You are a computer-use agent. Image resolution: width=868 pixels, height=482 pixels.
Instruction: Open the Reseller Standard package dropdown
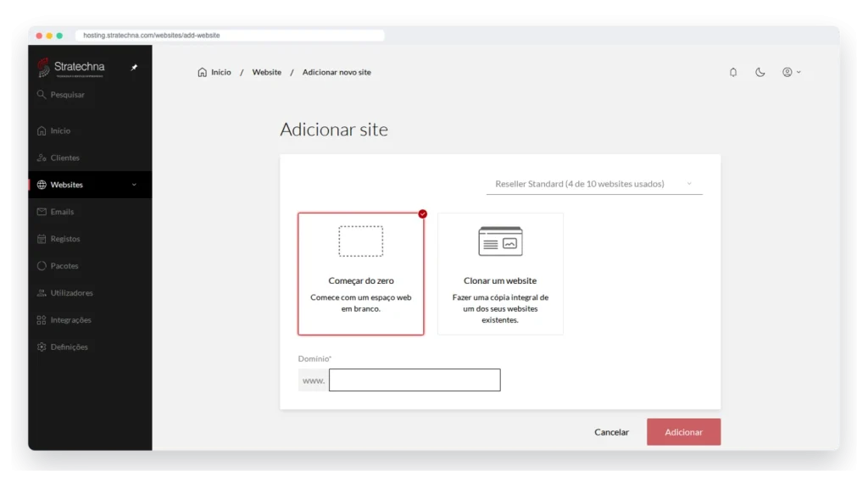point(594,184)
